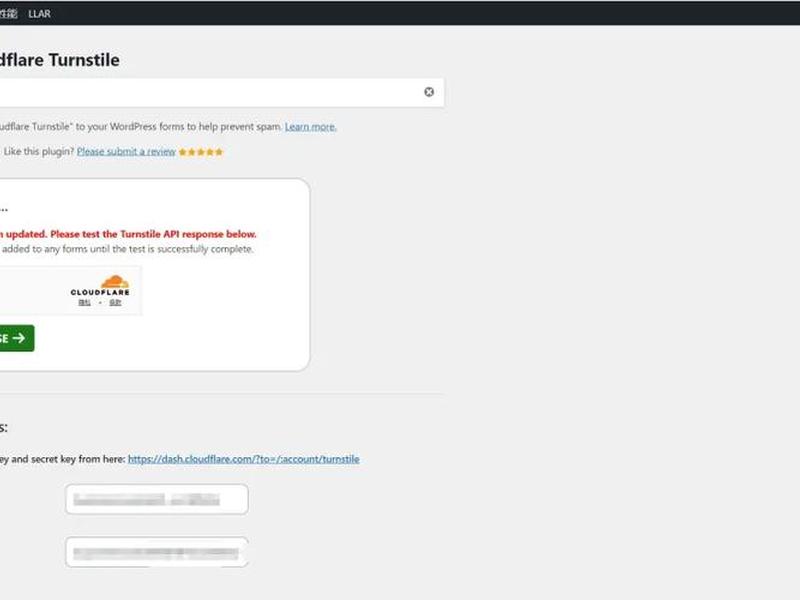Open the 'Please submit a review' link
800x600 pixels.
(126, 152)
